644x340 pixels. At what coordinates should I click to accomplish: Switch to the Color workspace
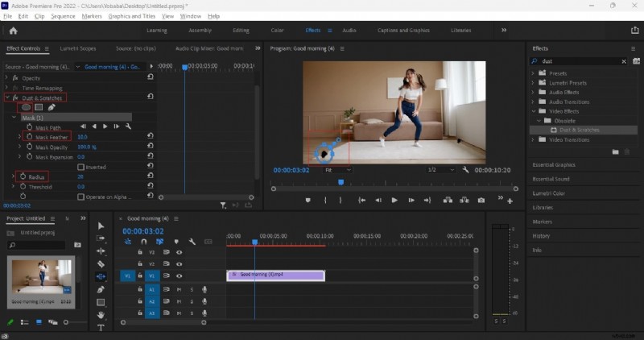(277, 31)
